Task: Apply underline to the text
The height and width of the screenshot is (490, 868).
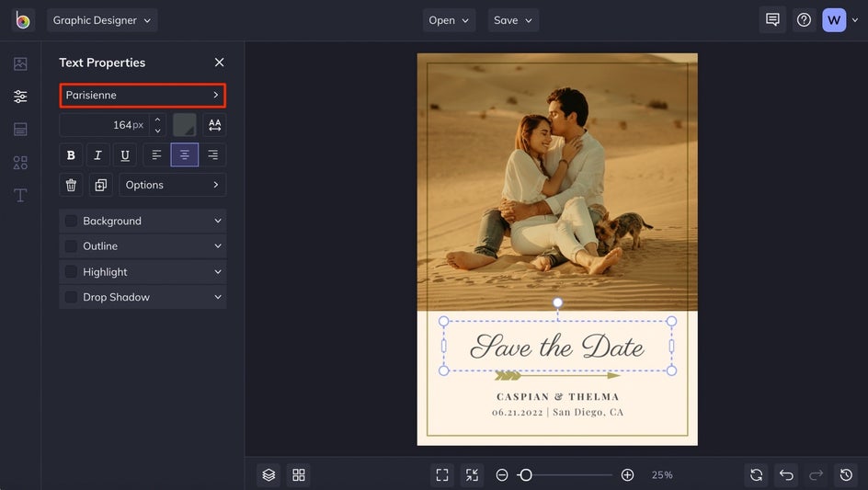Action: (x=125, y=155)
